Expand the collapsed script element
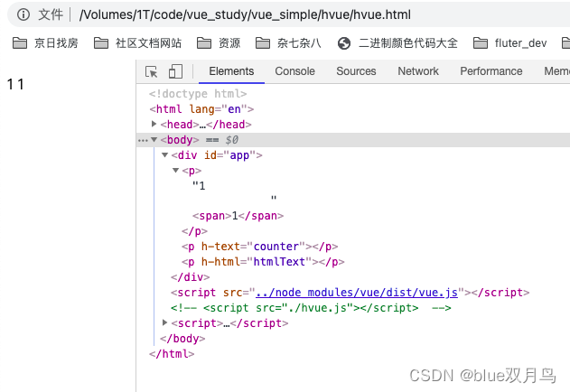The width and height of the screenshot is (570, 392). point(165,322)
